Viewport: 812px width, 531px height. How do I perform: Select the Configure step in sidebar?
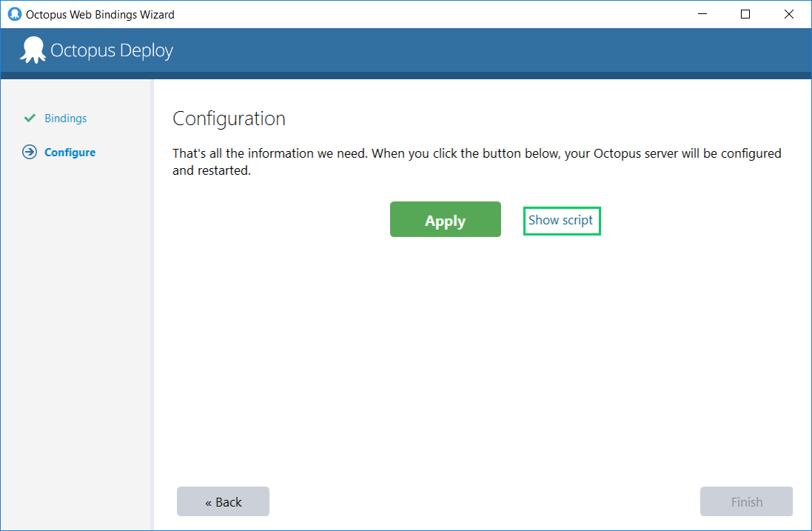70,153
